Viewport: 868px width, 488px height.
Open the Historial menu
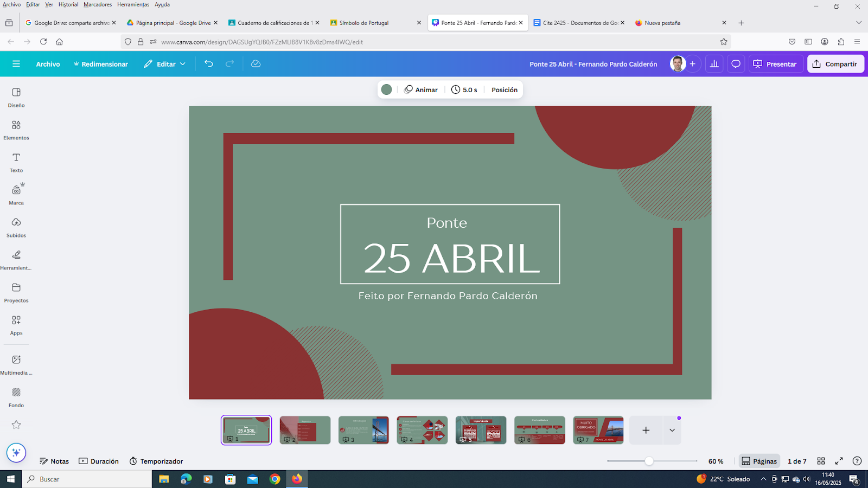[68, 4]
